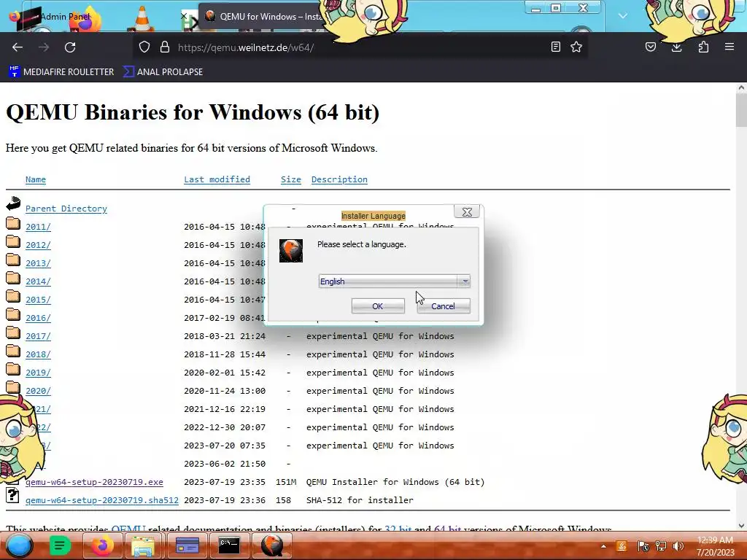
Task: Click the OK button in Installer Language dialog
Action: pos(378,306)
